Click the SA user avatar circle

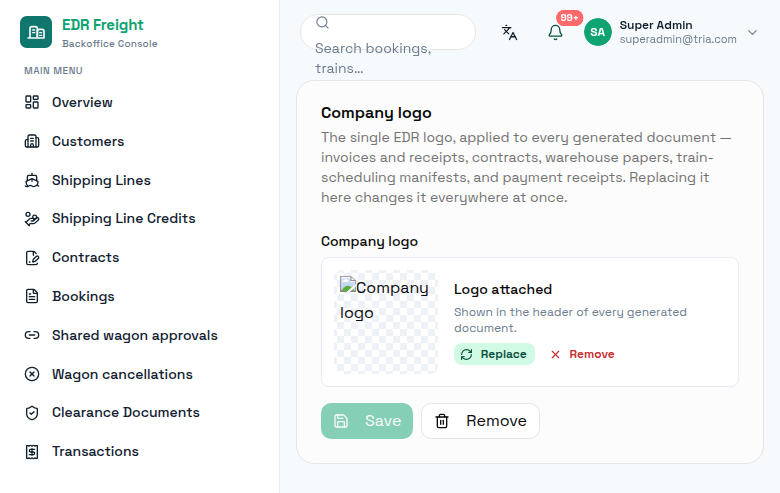click(597, 32)
